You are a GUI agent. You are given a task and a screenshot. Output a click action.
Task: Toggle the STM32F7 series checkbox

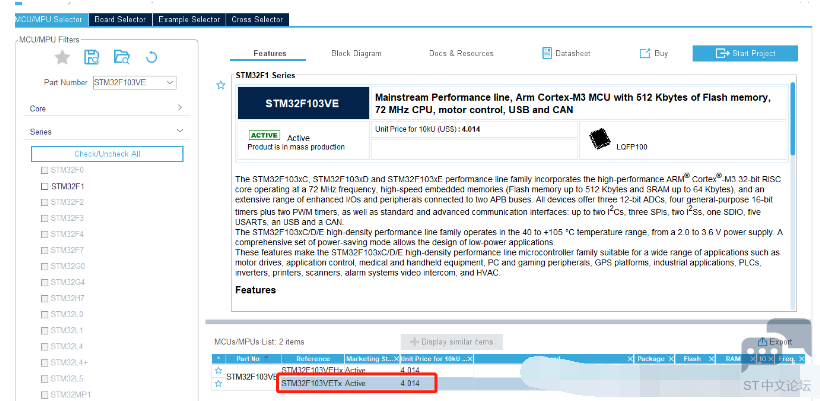(44, 250)
